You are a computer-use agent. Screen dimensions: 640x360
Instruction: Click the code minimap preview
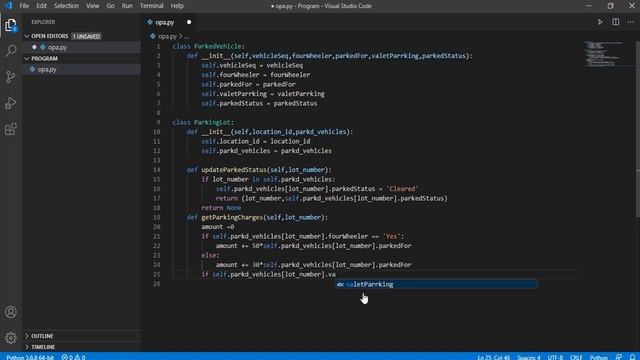point(604,53)
